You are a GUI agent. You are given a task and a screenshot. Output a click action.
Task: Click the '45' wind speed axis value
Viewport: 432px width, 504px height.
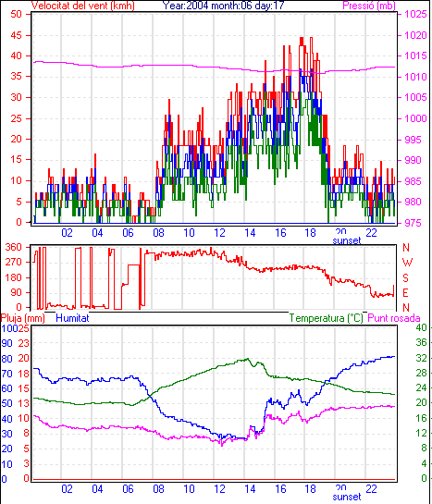(x=16, y=35)
